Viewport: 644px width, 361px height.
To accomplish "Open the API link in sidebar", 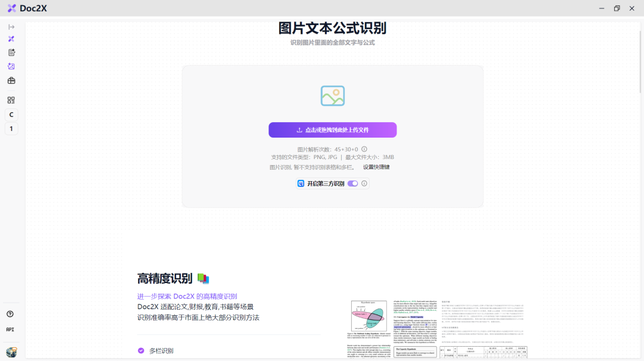I will point(10,329).
